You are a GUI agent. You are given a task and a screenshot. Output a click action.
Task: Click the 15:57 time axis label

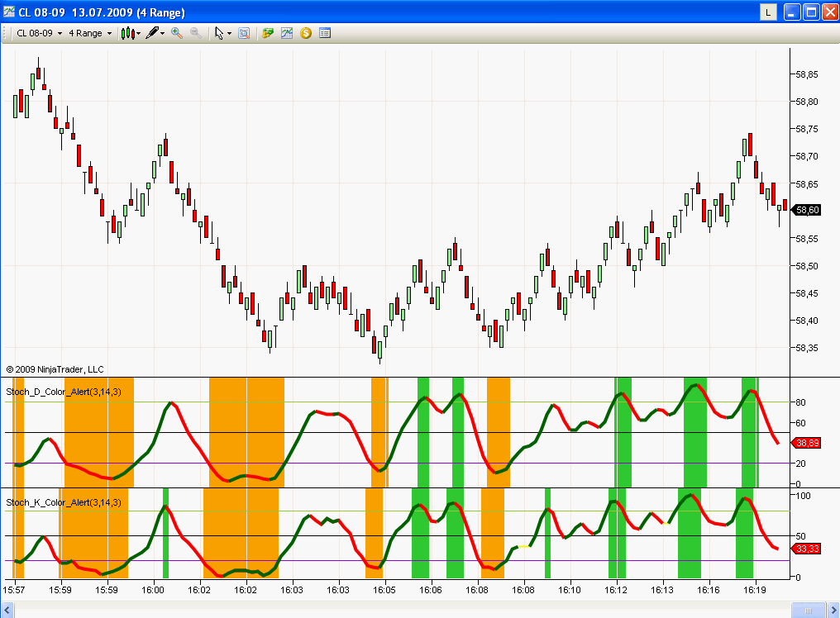(x=14, y=590)
